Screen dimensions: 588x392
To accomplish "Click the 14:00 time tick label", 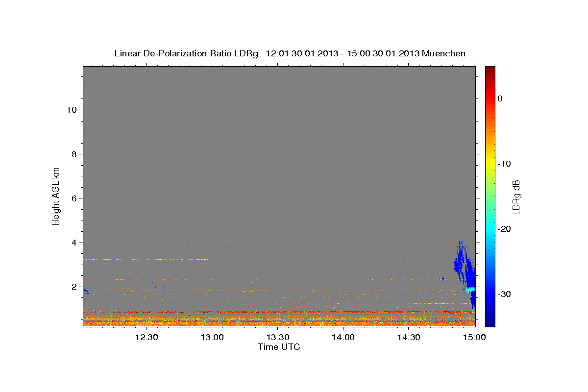I will click(x=343, y=337).
